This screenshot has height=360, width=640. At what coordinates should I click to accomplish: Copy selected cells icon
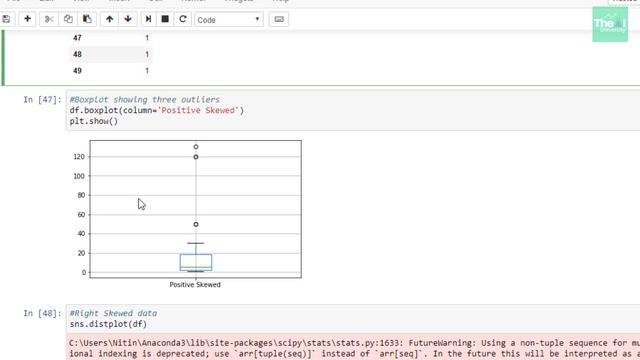point(68,19)
